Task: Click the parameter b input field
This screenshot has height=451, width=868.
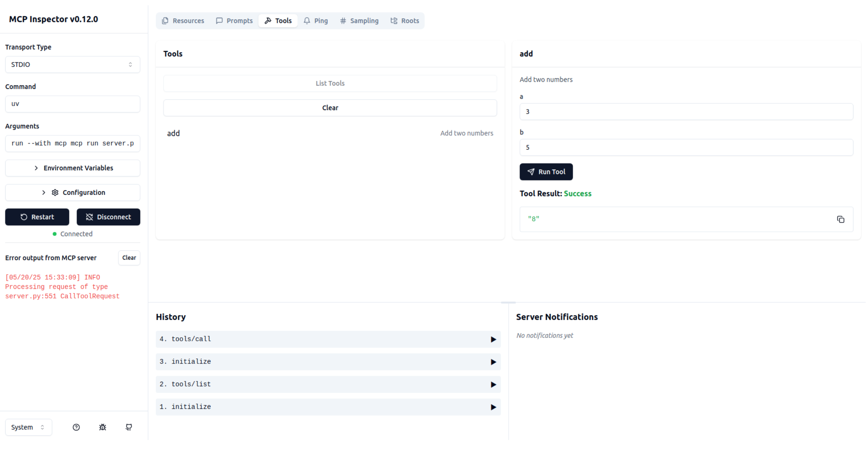Action: click(686, 148)
